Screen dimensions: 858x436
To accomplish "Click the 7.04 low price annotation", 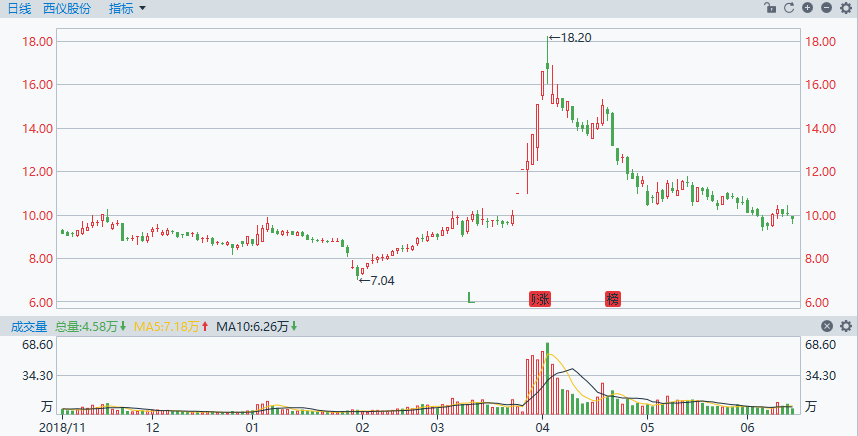I will click(x=376, y=281).
